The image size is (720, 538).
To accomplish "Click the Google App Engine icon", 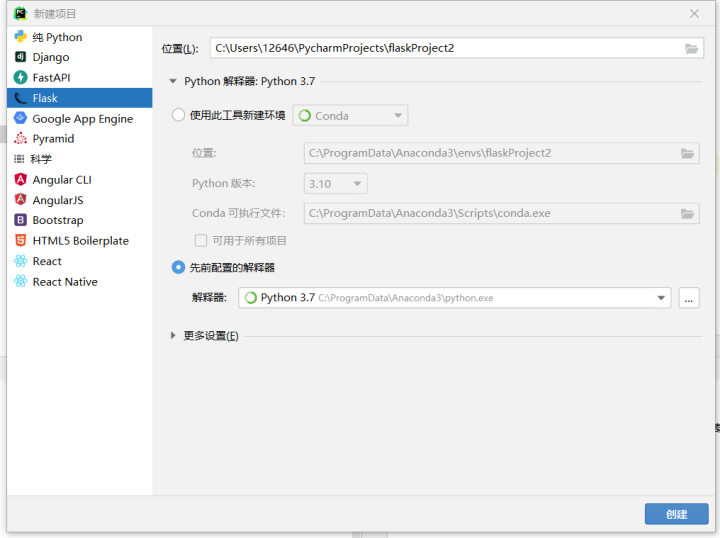I will tap(20, 118).
